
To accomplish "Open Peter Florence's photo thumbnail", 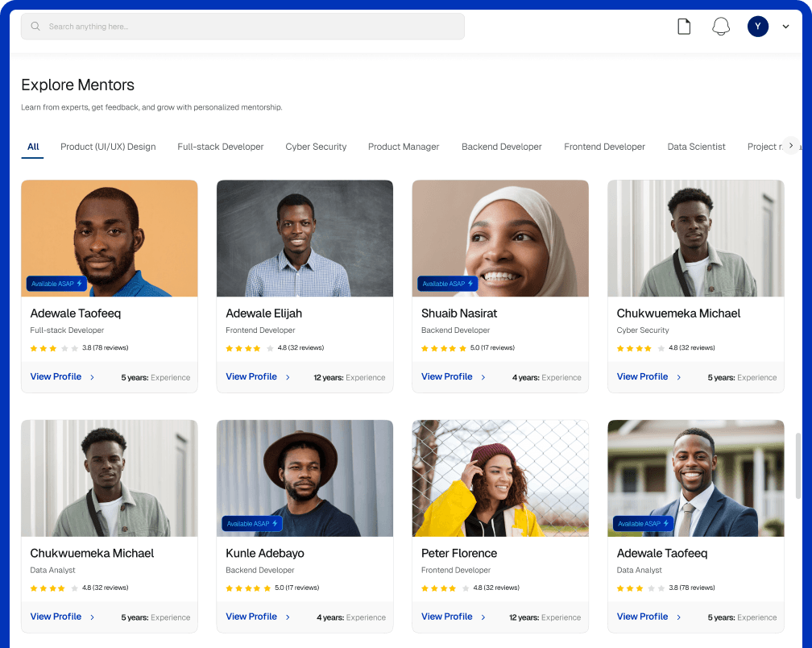I will tap(500, 478).
